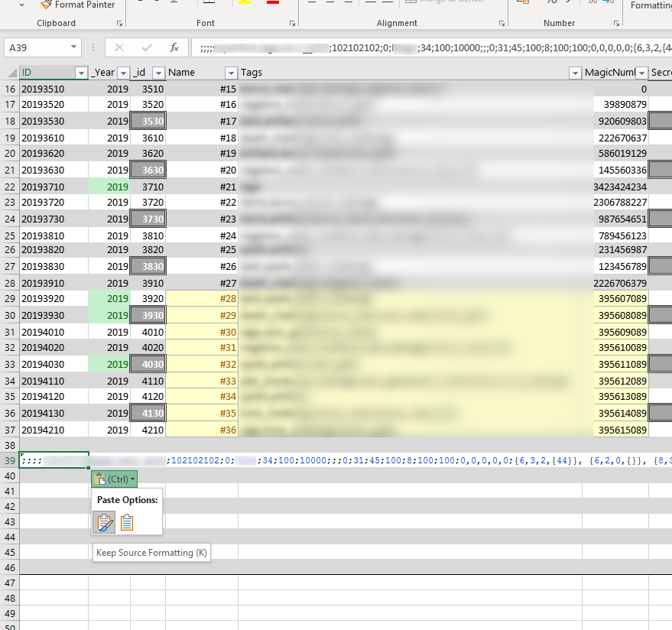The image size is (672, 630).
Task: Click the yellow Name cell #32
Action: pos(202,364)
